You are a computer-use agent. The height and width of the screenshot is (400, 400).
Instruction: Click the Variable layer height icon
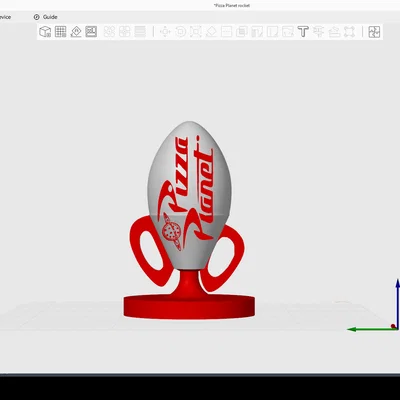click(x=140, y=32)
